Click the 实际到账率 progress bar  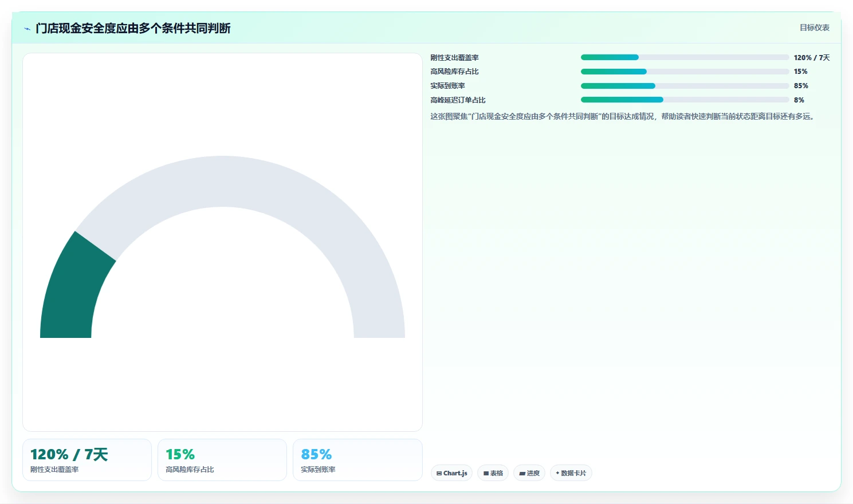tap(685, 86)
